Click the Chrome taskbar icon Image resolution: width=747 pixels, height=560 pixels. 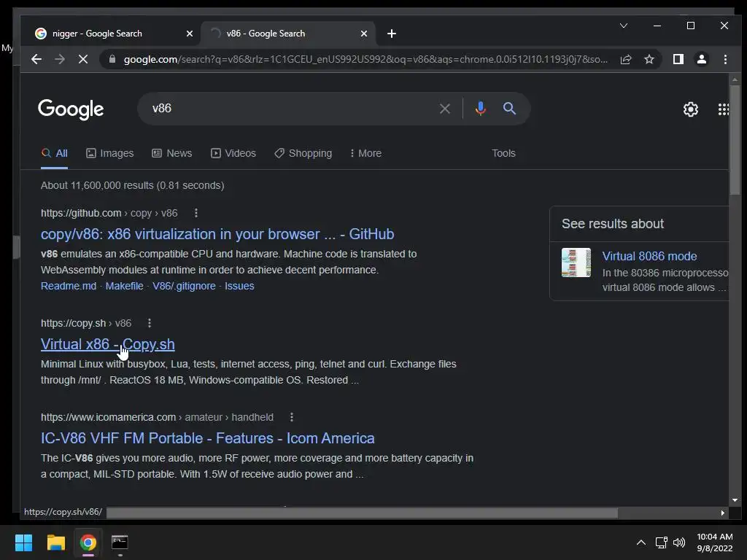[88, 542]
